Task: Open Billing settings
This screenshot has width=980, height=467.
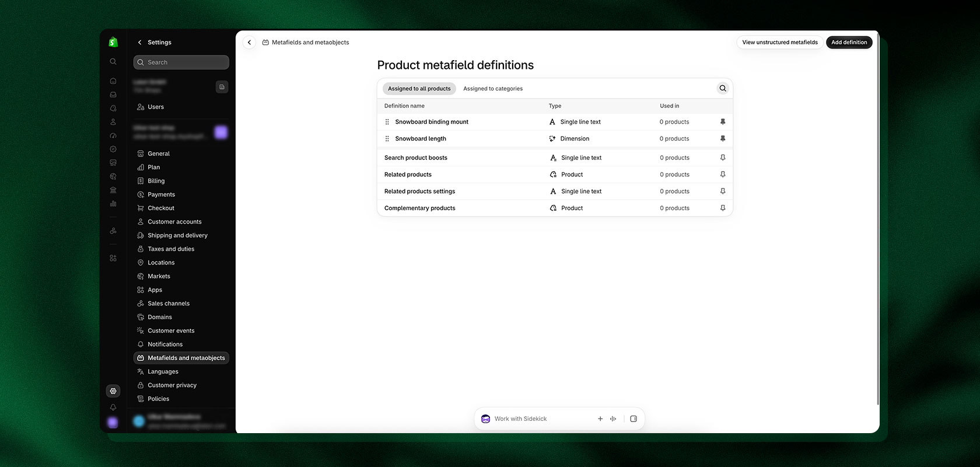Action: click(x=181, y=181)
